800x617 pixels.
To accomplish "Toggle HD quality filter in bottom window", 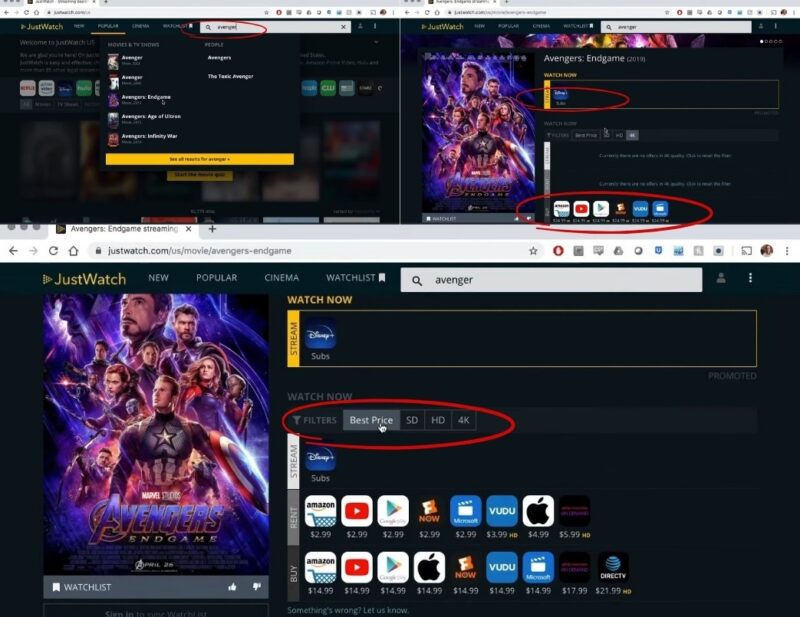I will 438,420.
